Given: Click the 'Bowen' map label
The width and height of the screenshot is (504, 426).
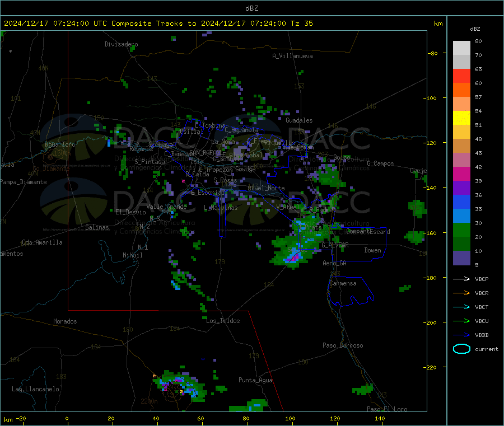Looking at the screenshot, I should click(x=372, y=250).
